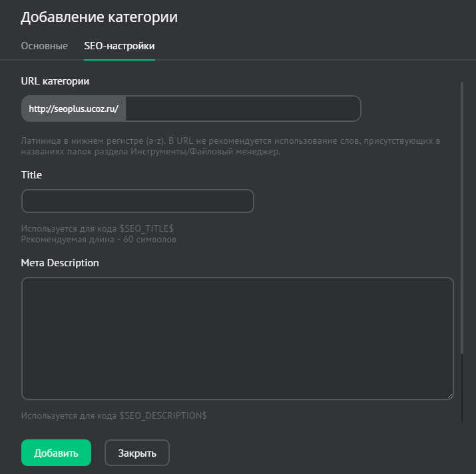This screenshot has height=474, width=476.
Task: Click the Title field label
Action: [x=31, y=175]
